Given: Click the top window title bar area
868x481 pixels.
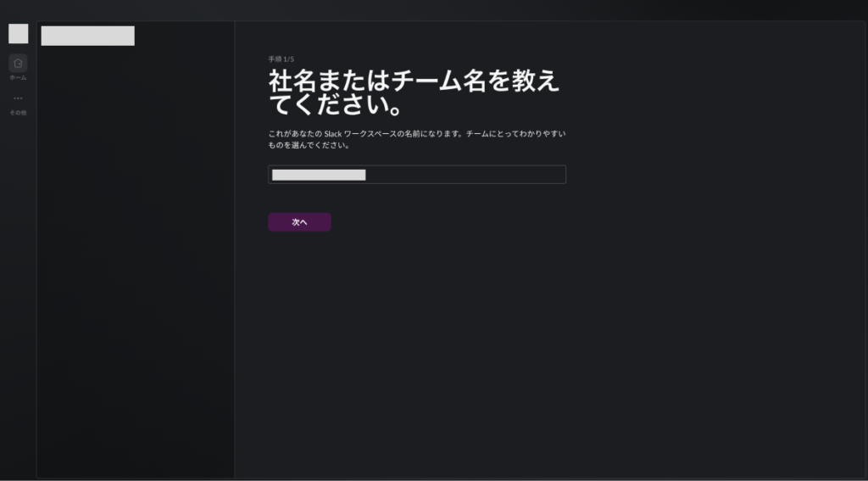Looking at the screenshot, I should (x=434, y=8).
